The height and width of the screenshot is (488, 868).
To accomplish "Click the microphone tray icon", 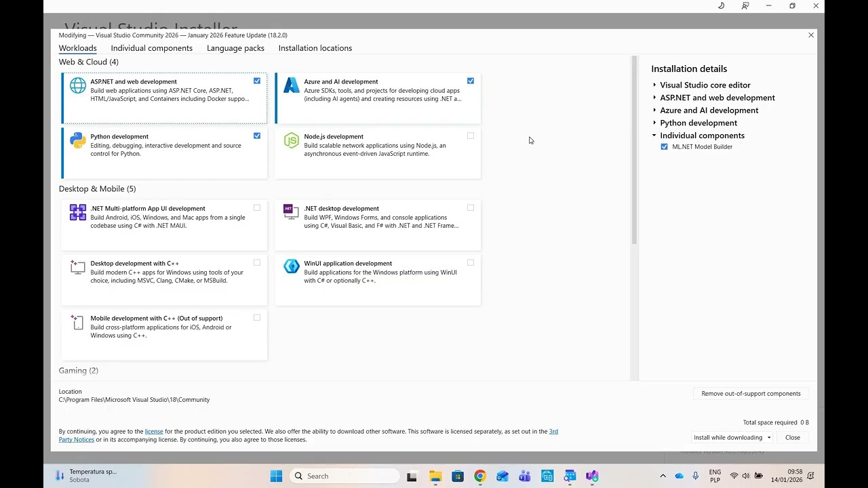I will 696,476.
